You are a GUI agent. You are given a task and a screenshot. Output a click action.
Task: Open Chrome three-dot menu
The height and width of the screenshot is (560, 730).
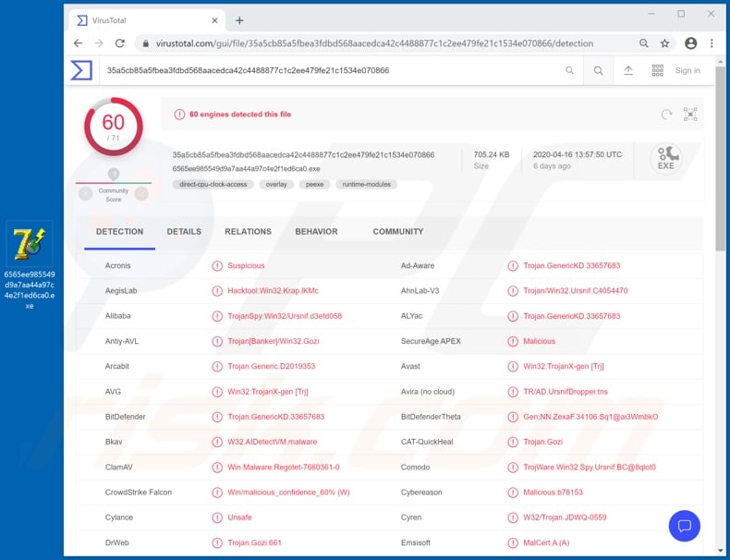[712, 43]
